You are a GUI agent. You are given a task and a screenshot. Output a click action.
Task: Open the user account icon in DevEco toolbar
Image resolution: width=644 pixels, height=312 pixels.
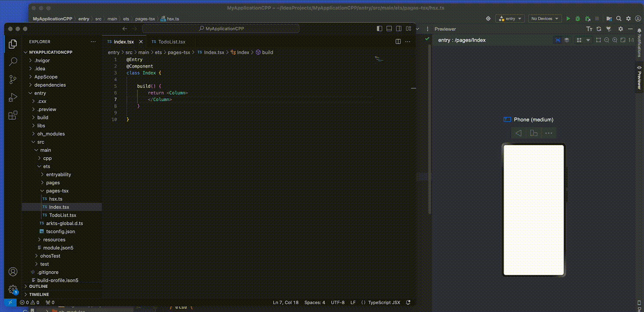tap(638, 19)
